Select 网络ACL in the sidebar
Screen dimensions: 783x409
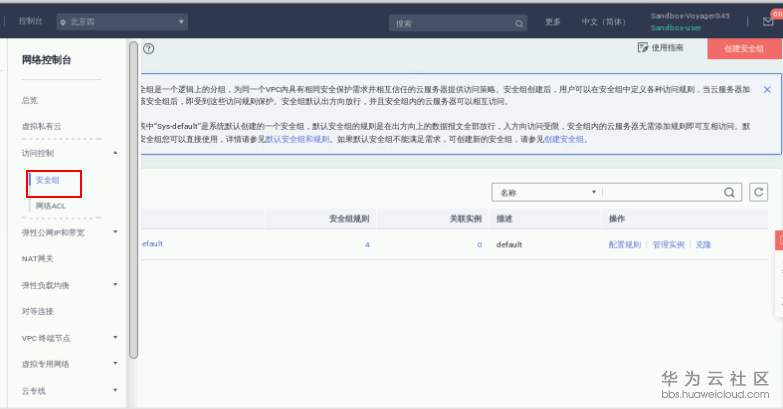point(50,206)
